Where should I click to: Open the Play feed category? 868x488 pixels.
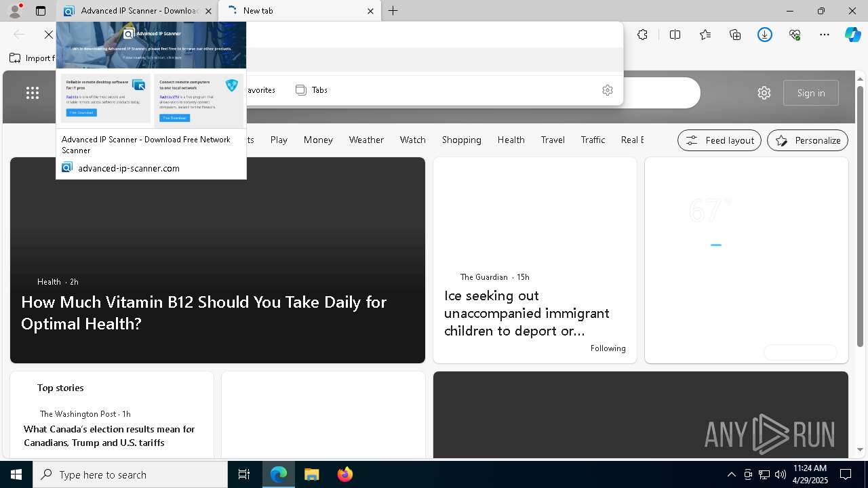[279, 140]
